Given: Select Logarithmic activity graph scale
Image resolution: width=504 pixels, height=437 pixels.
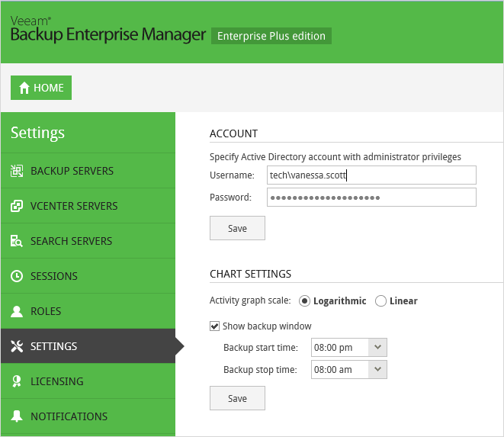Looking at the screenshot, I should (304, 301).
